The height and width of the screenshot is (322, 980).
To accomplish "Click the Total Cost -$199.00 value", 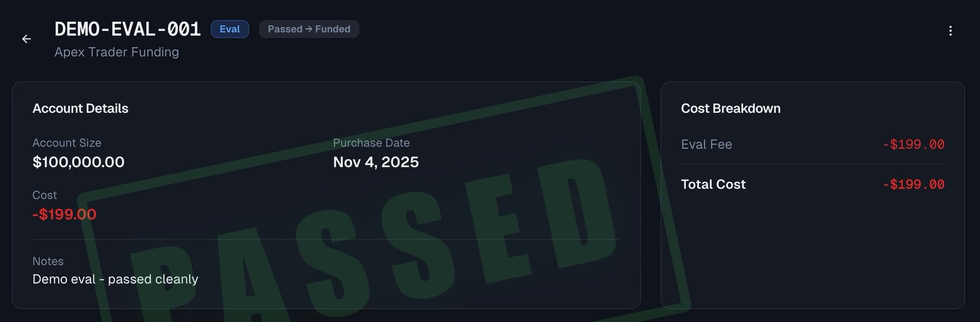I will (x=914, y=184).
